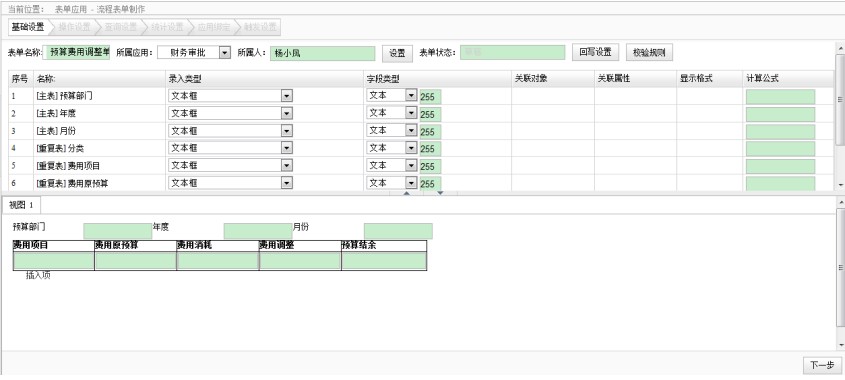Open 字段类型 dropdown for 预算部门 row
This screenshot has height=380, width=845.
tap(392, 95)
